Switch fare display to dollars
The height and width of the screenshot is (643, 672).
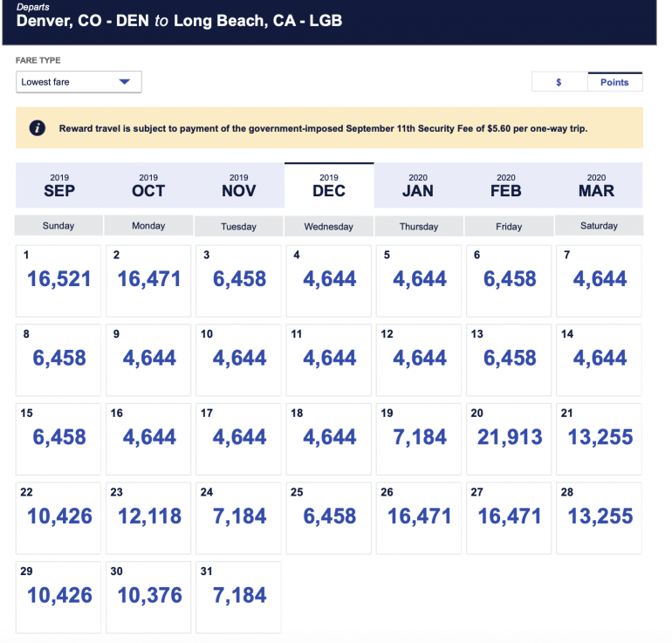click(559, 82)
